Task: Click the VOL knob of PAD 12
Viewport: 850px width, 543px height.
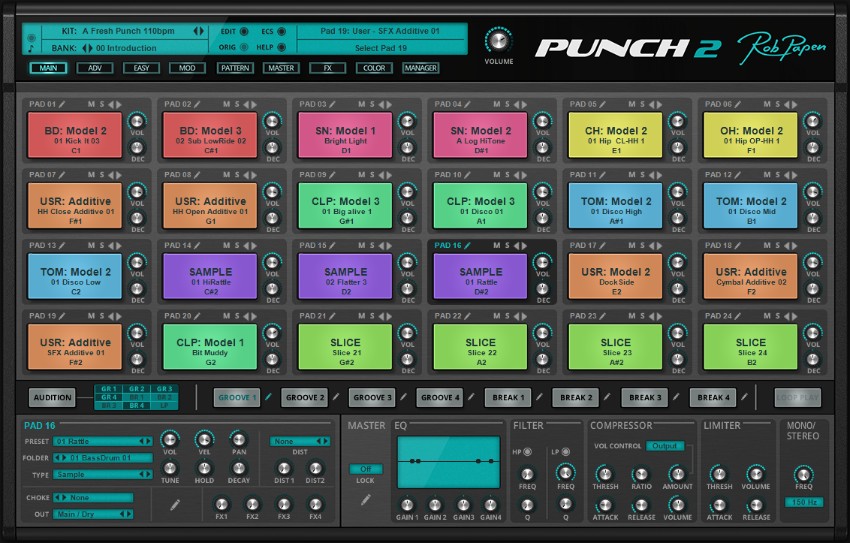Action: click(x=812, y=191)
